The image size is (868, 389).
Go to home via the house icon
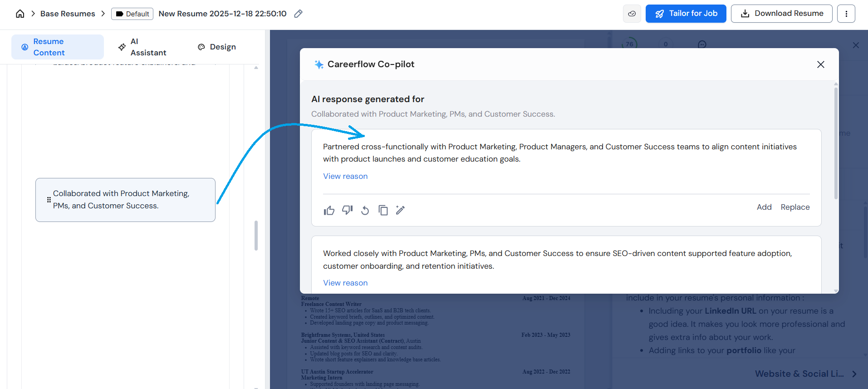tap(20, 14)
